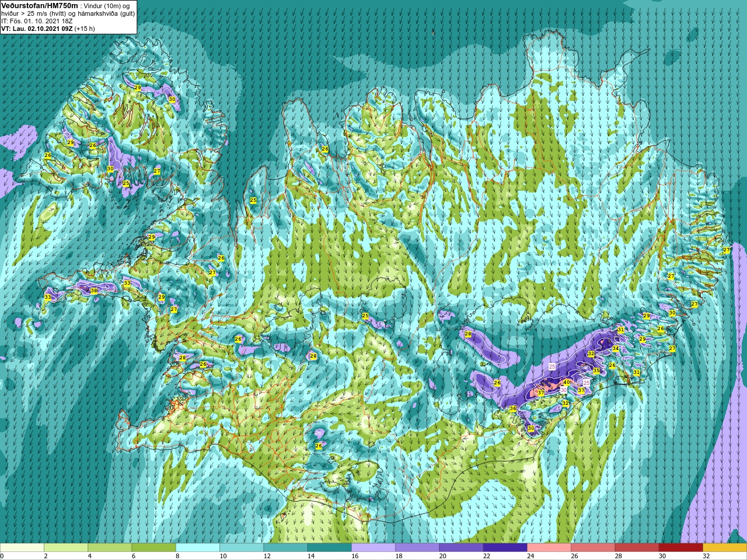
Task: Select the 4–6 m/s green legend swatch
Action: pos(110,548)
